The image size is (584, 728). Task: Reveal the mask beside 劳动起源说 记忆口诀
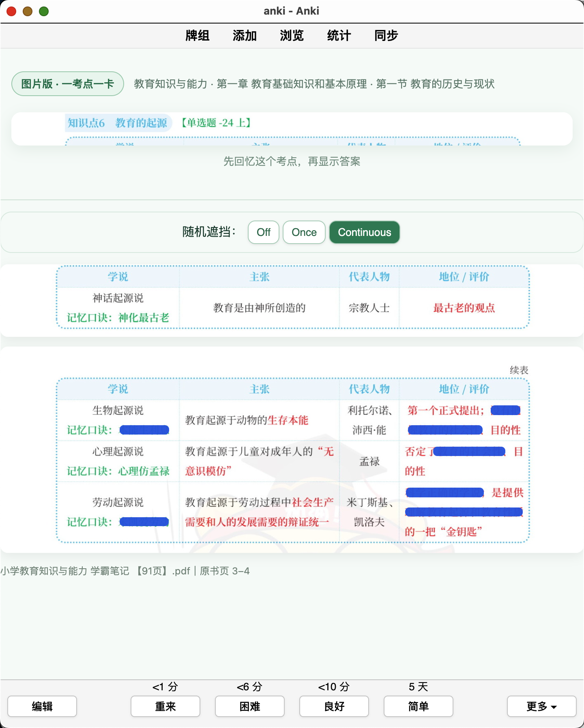(144, 522)
